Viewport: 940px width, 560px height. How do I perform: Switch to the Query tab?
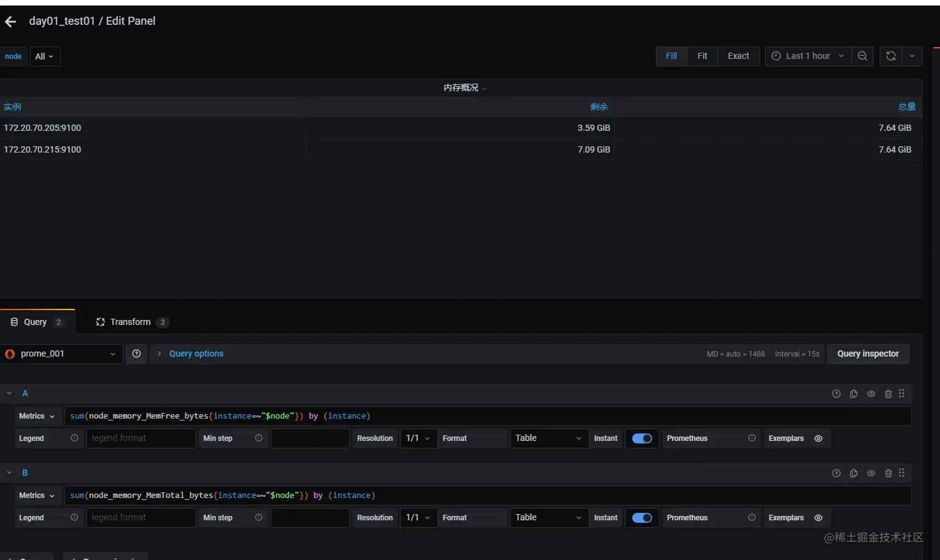pyautogui.click(x=37, y=322)
